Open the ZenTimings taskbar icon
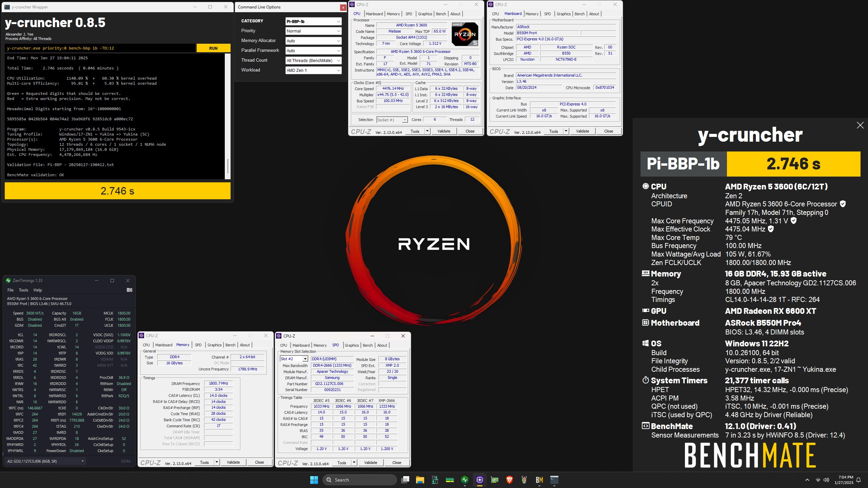Screen dimensions: 868x488 (x=465, y=480)
